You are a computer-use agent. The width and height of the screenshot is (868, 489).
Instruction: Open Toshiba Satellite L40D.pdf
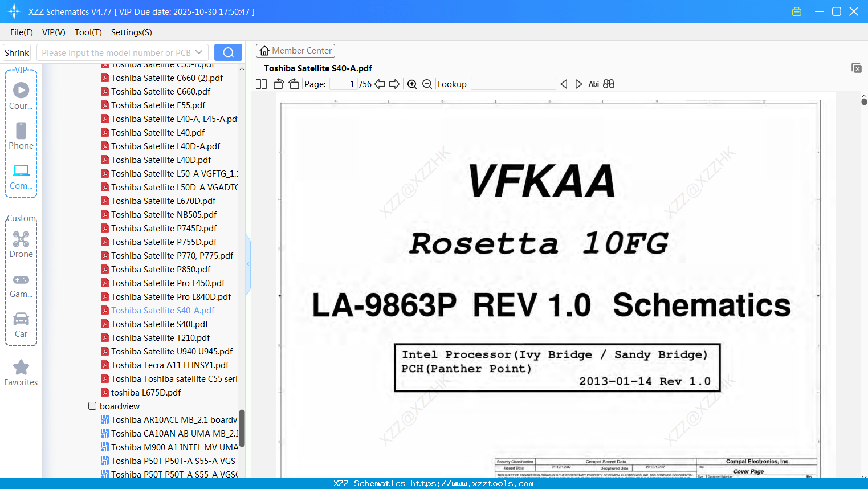[x=161, y=160]
